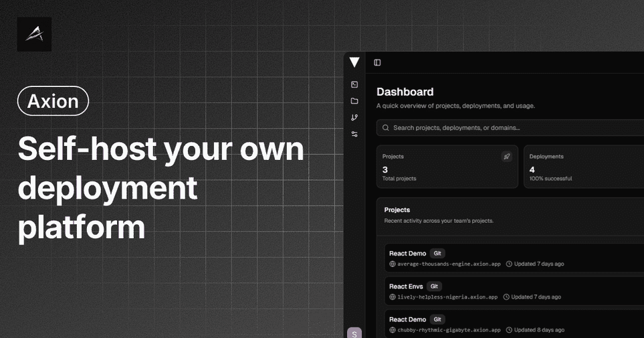
Task: Click the Axion logo in top-left corner
Action: point(35,34)
